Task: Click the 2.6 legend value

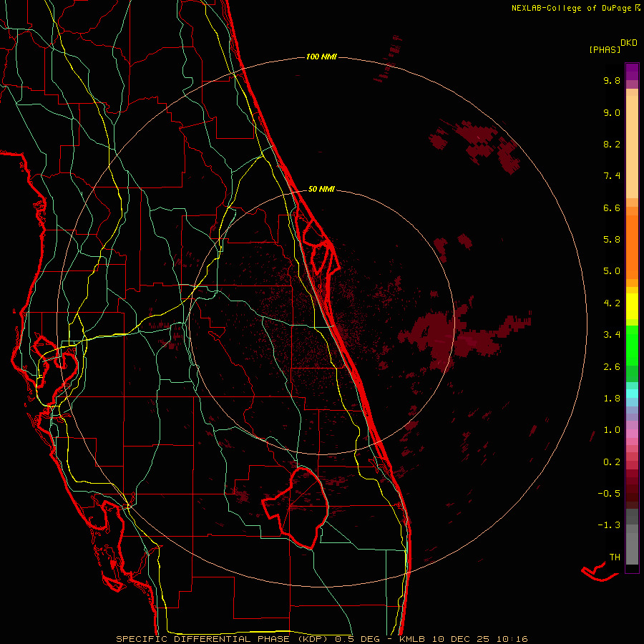Action: 612,366
